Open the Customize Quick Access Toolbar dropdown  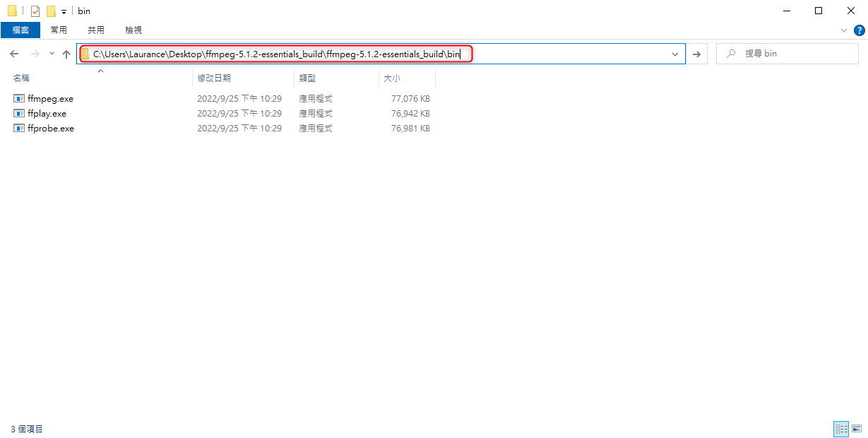64,12
